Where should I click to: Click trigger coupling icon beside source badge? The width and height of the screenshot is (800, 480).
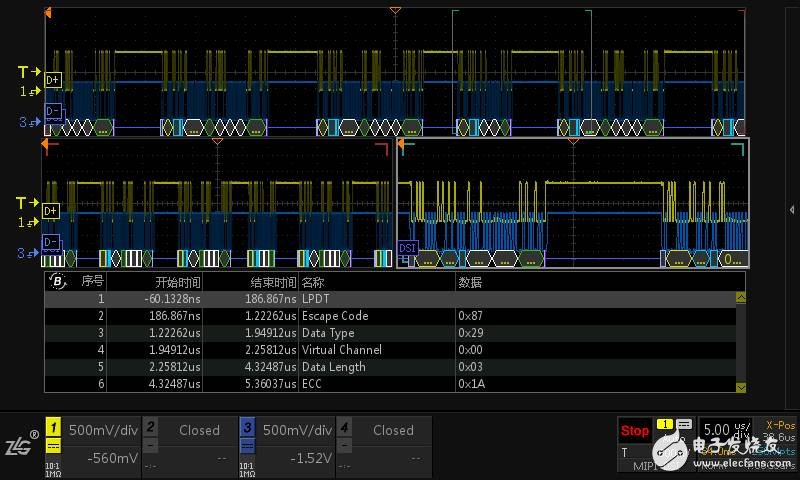pos(684,424)
